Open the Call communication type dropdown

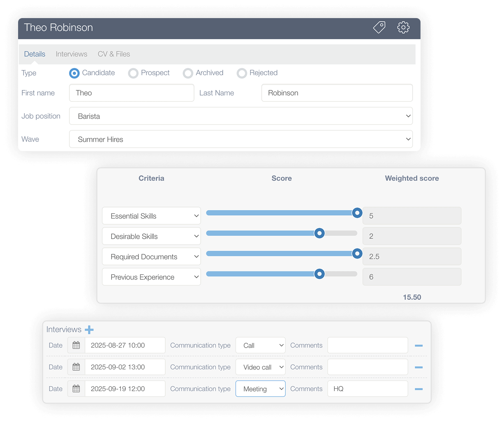pyautogui.click(x=261, y=345)
